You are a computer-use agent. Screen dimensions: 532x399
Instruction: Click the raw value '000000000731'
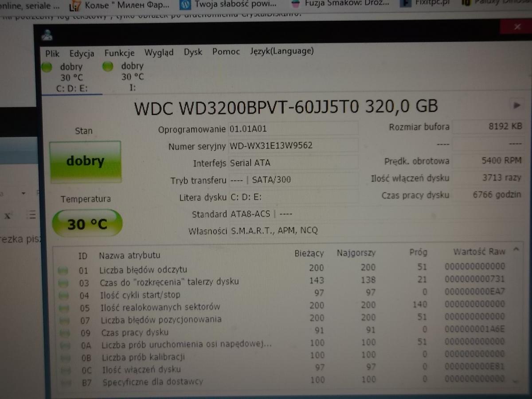tap(475, 279)
